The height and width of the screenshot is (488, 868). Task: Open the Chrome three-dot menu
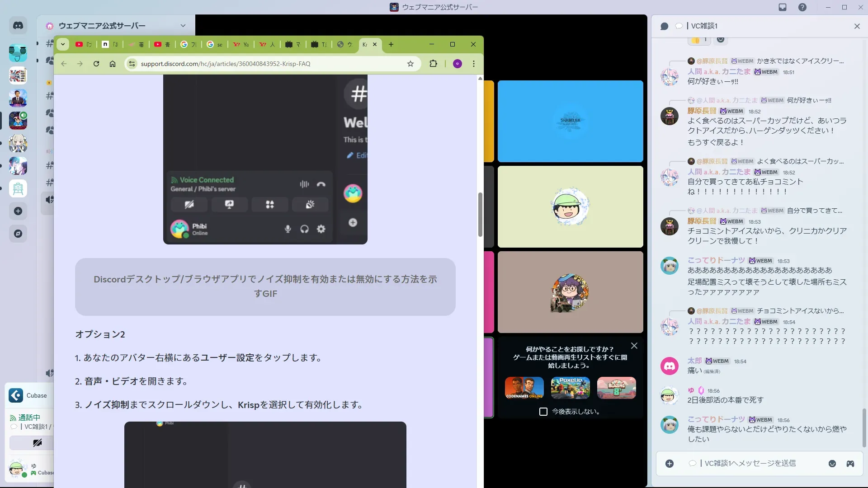tap(474, 64)
